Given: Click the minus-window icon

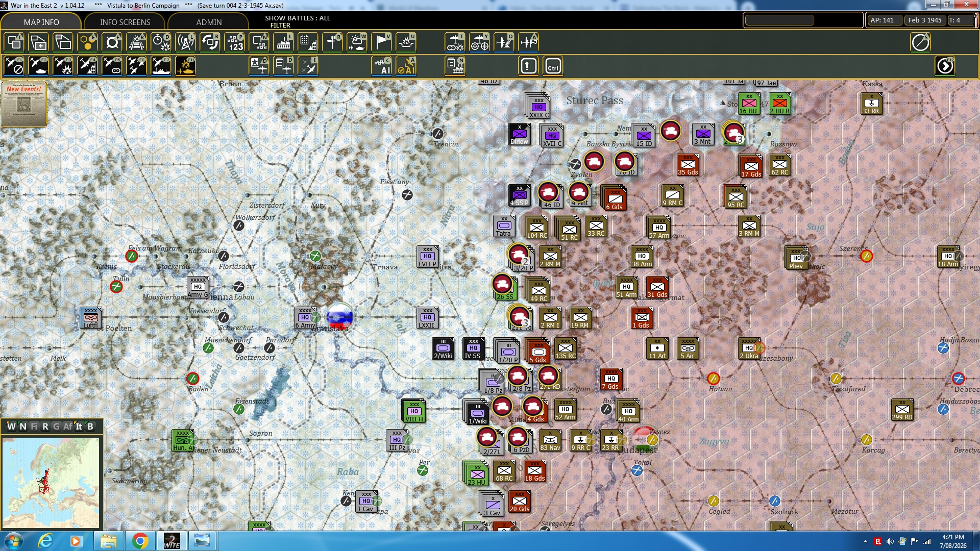Looking at the screenshot, I should pyautogui.click(x=63, y=42).
